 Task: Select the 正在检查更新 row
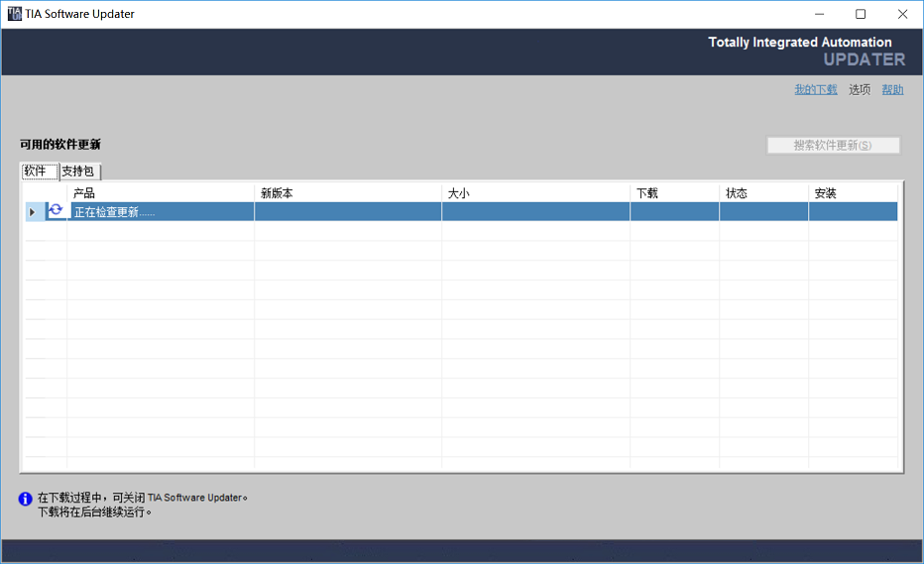pos(159,212)
